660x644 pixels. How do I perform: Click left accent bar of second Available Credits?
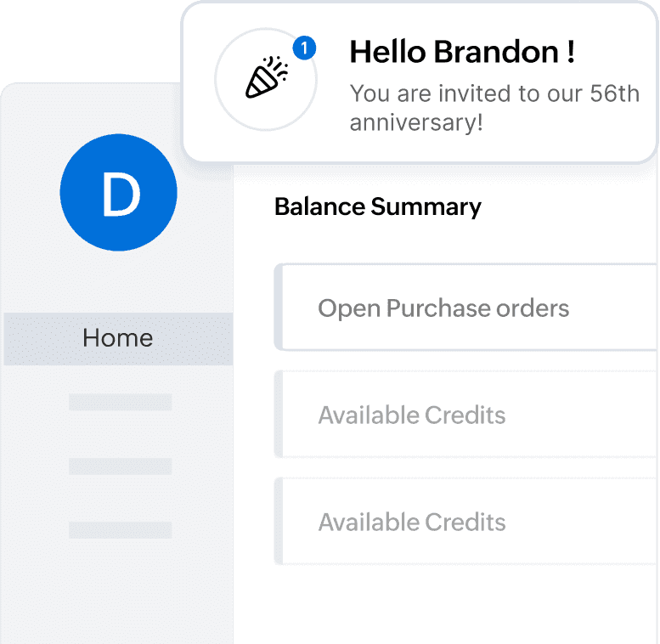pos(278,522)
